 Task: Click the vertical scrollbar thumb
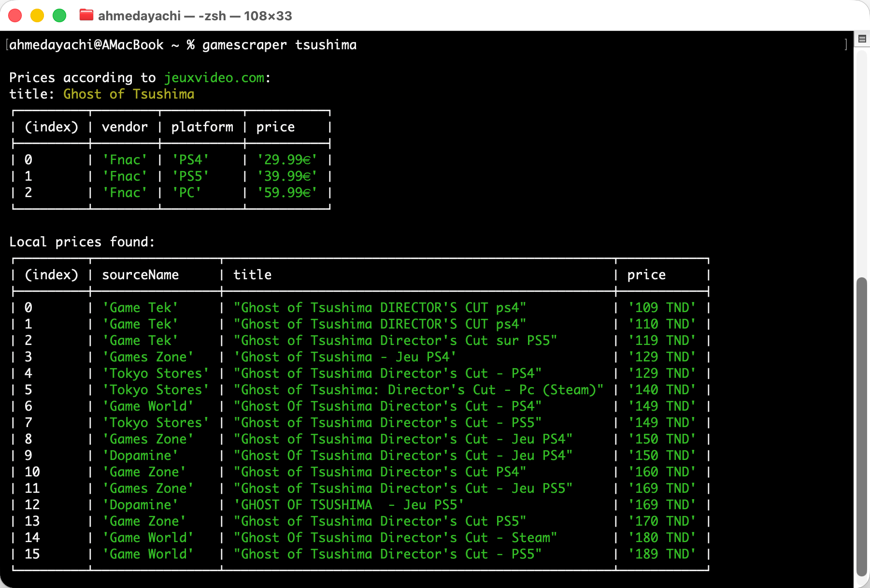[x=862, y=427]
